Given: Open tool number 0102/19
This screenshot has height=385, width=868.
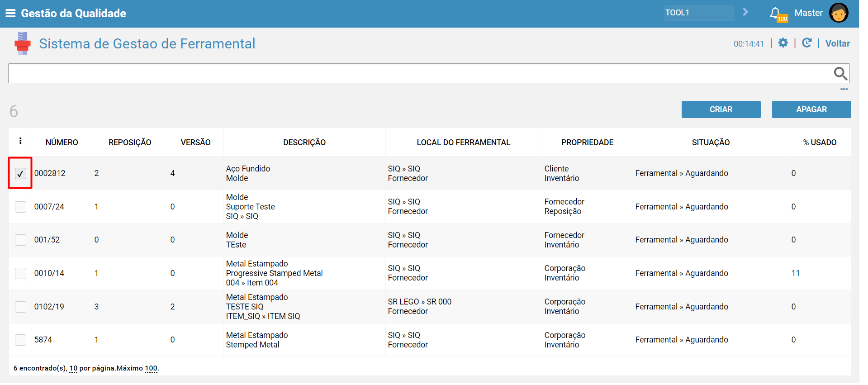Looking at the screenshot, I should (49, 307).
